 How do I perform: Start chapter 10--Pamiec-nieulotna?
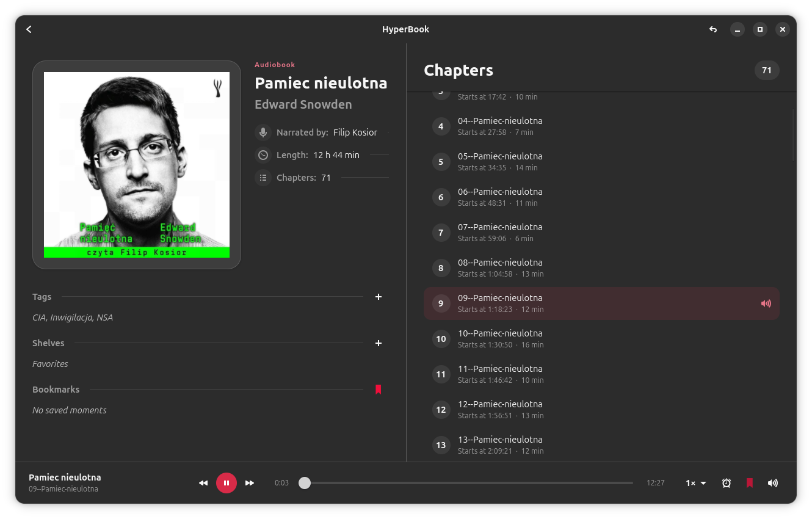(x=601, y=339)
